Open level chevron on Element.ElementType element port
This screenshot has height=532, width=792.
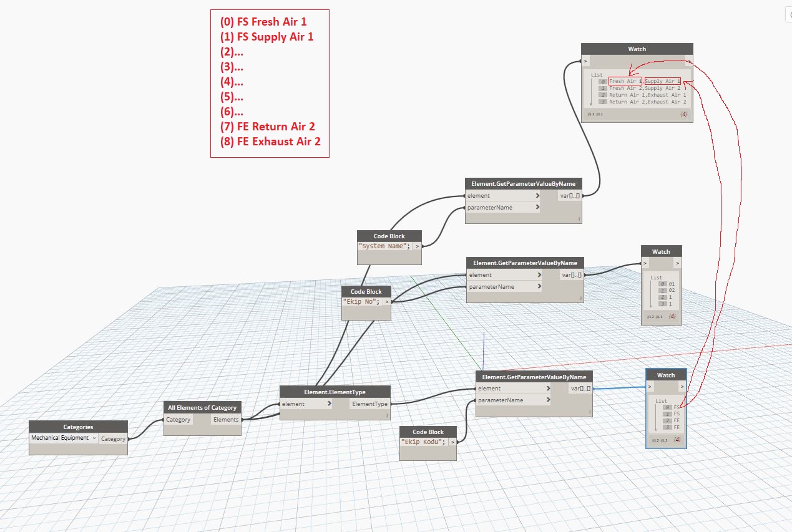(330, 404)
